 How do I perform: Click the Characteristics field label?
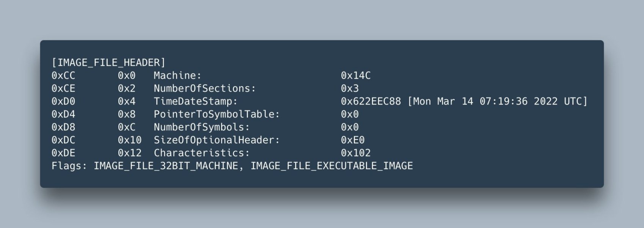point(202,153)
